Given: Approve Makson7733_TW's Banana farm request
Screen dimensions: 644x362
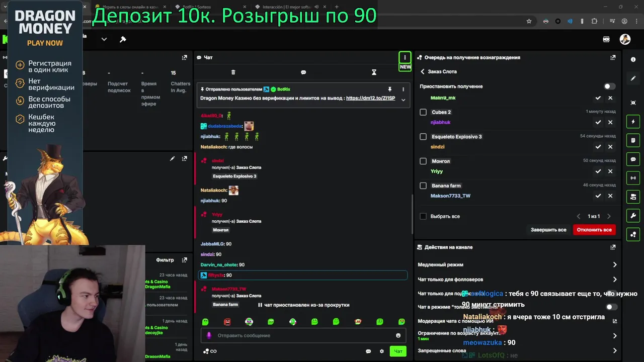Looking at the screenshot, I should [598, 196].
